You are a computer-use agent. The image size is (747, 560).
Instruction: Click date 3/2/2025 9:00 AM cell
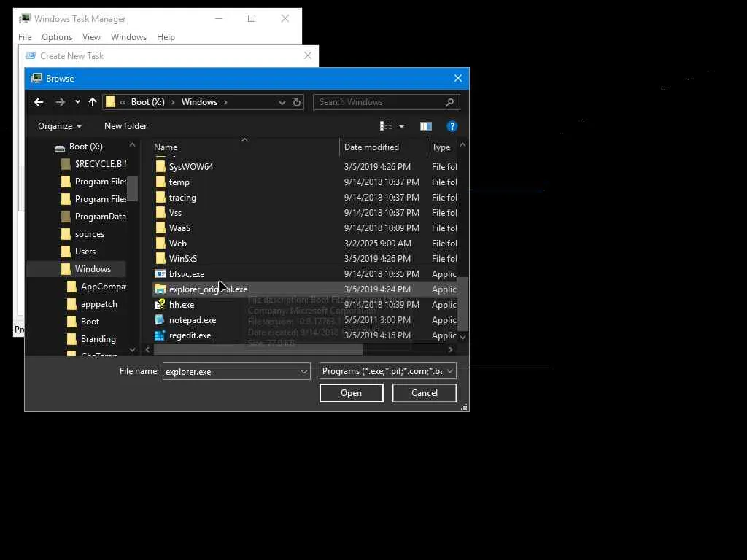click(378, 244)
